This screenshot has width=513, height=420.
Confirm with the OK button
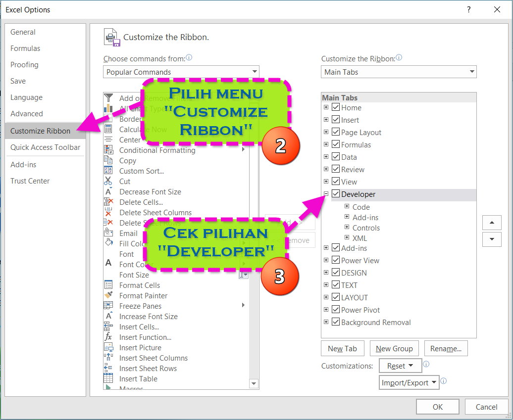coord(438,407)
